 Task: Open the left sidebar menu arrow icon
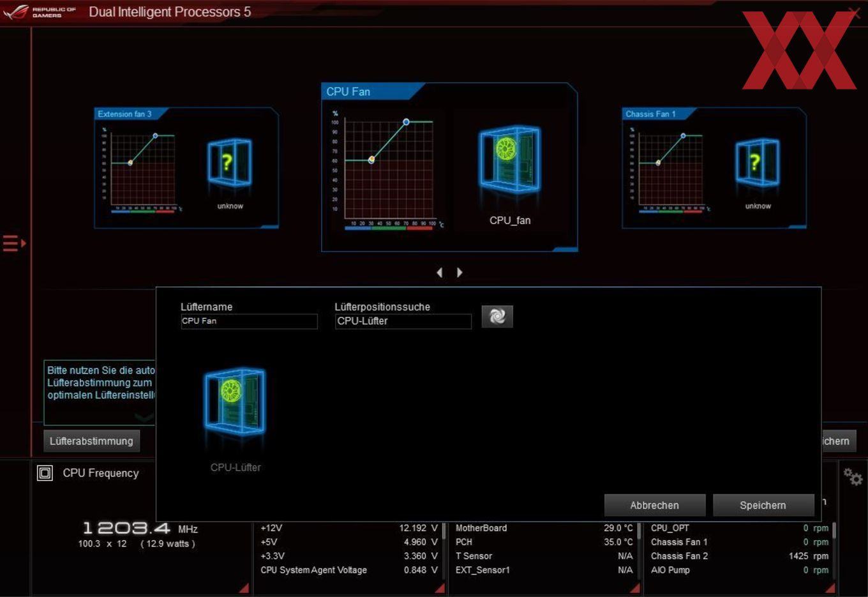pos(14,243)
